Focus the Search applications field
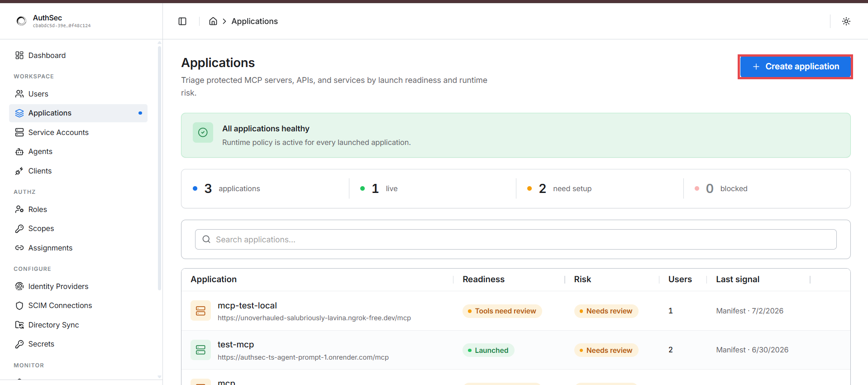This screenshot has width=868, height=385. coord(515,239)
